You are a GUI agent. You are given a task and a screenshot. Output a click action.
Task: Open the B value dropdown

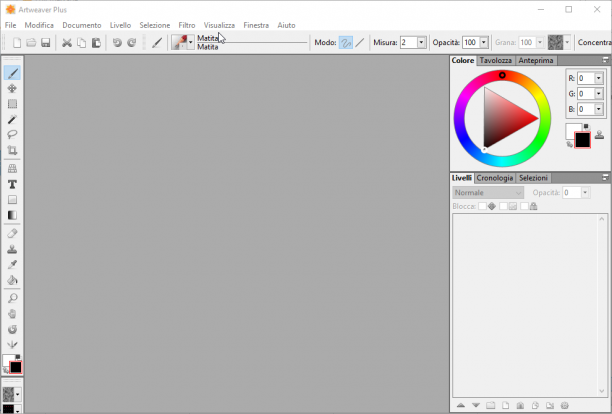click(x=598, y=109)
